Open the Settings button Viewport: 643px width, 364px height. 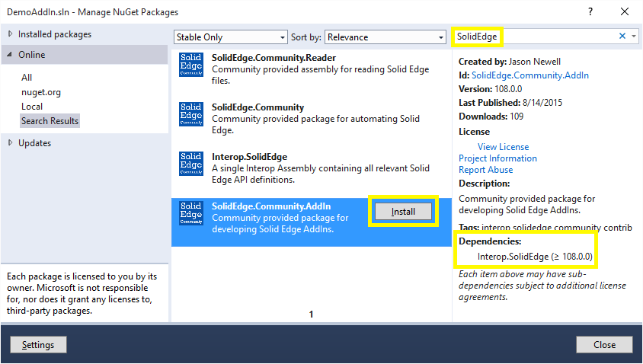click(38, 345)
